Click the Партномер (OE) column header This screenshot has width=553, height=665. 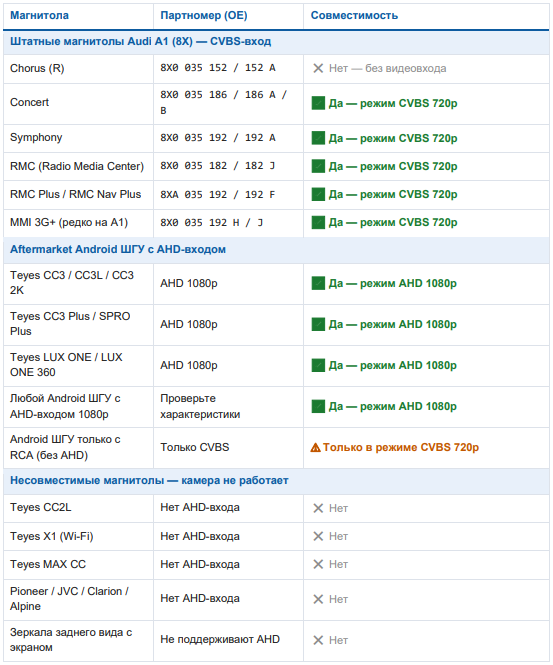coord(204,16)
